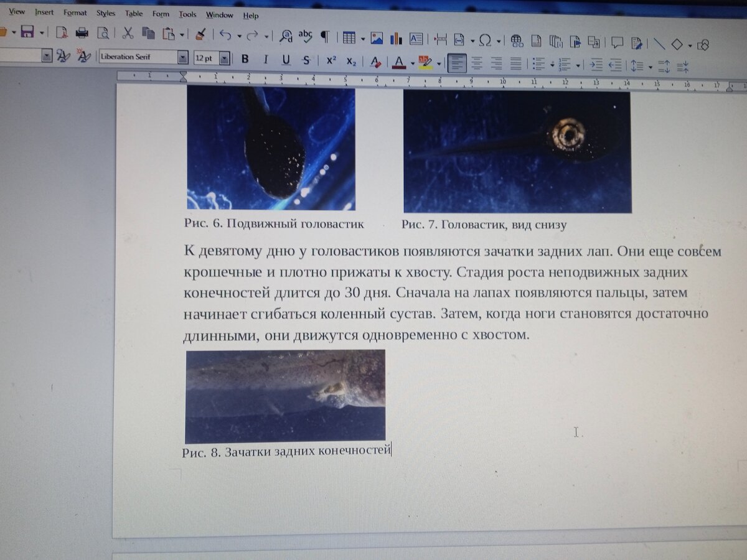The width and height of the screenshot is (747, 560).
Task: Save the document with the floppy icon
Action: tap(27, 32)
